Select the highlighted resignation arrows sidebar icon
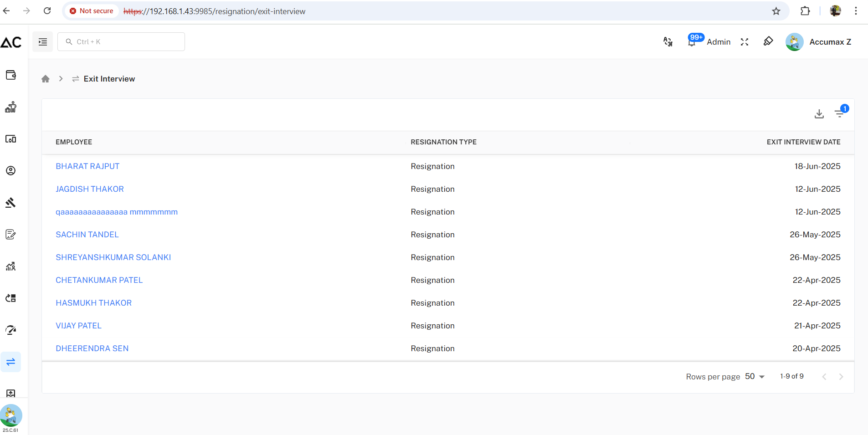Viewport: 868px width, 435px height. (11, 362)
